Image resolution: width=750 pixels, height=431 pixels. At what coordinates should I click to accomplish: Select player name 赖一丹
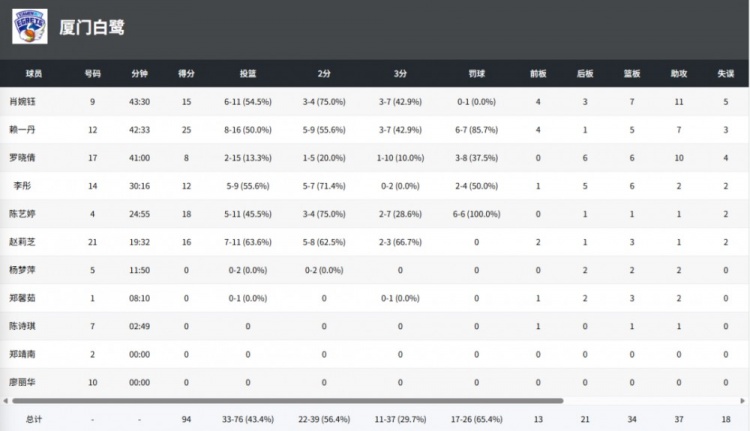(x=22, y=130)
